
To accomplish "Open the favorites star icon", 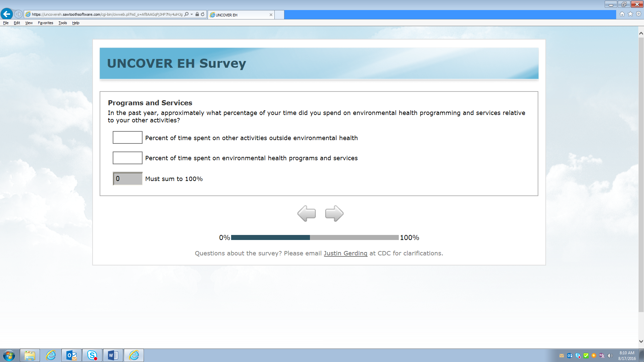I will pos(630,14).
